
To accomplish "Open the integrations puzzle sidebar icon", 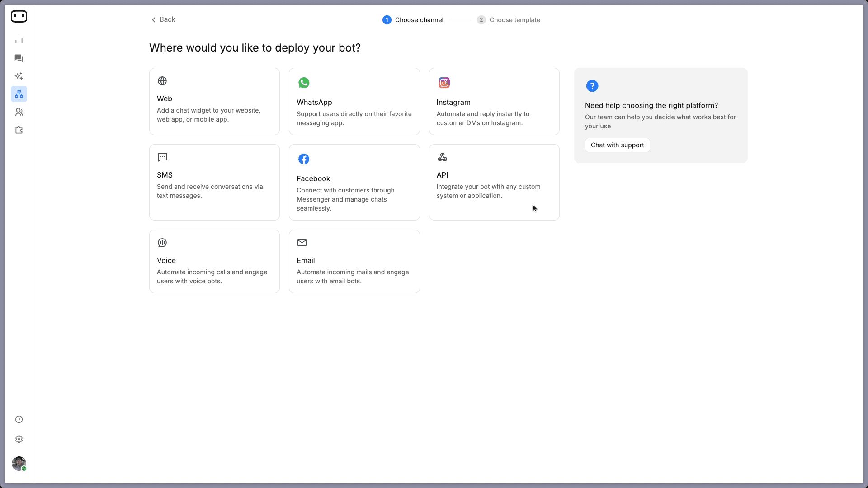I will 19,130.
